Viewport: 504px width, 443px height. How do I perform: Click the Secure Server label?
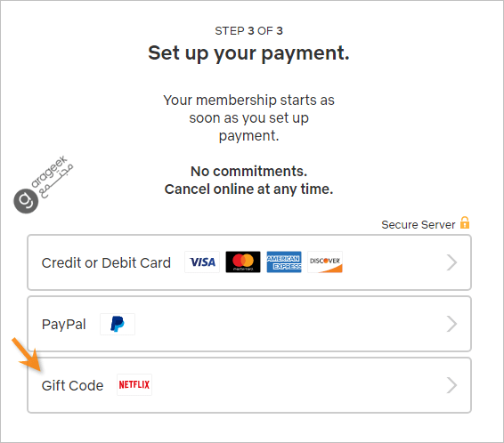419,225
